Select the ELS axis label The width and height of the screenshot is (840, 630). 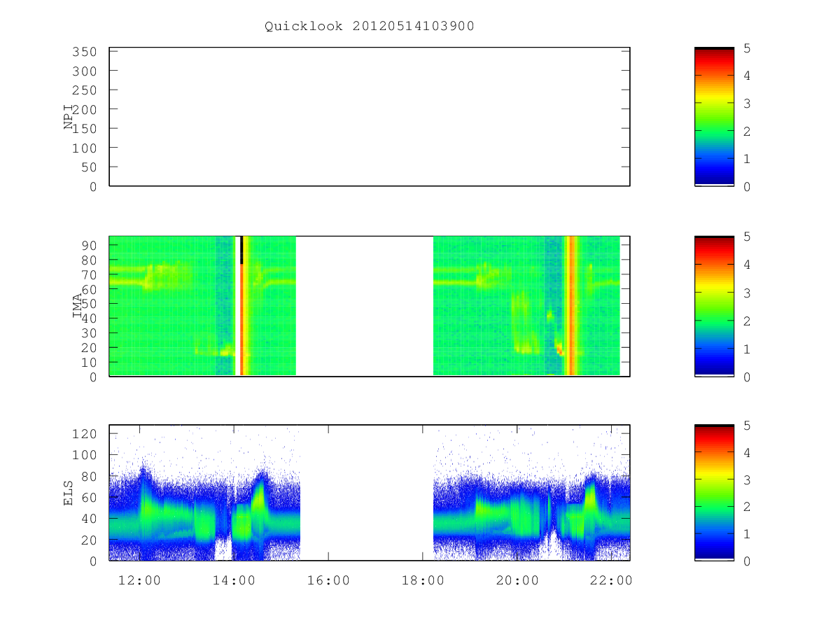(69, 493)
